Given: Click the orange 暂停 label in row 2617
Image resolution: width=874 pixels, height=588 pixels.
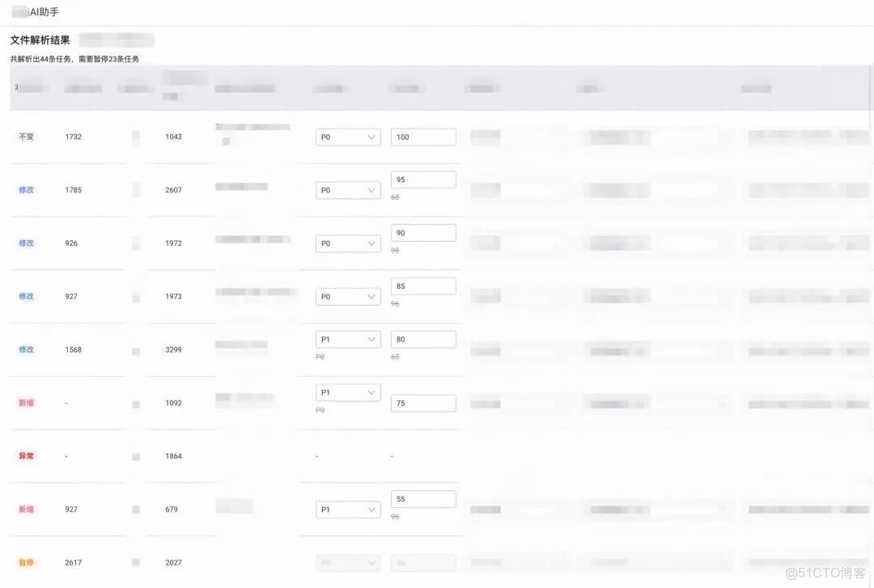Looking at the screenshot, I should click(x=27, y=562).
